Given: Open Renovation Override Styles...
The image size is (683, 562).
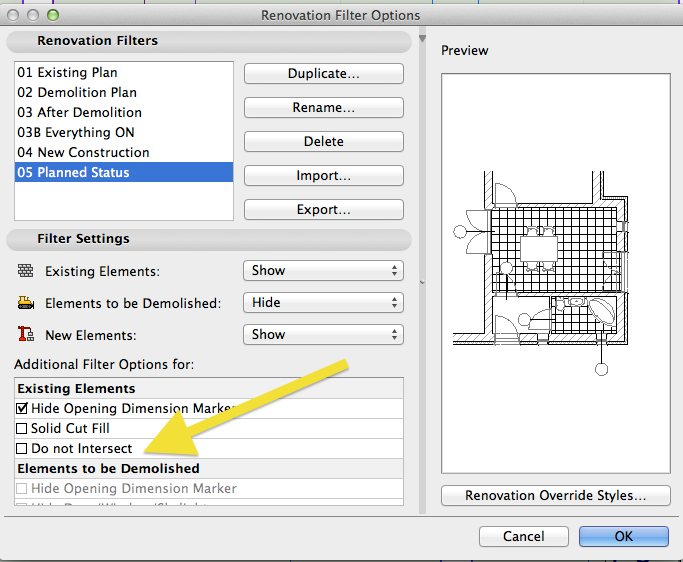Looking at the screenshot, I should (556, 496).
